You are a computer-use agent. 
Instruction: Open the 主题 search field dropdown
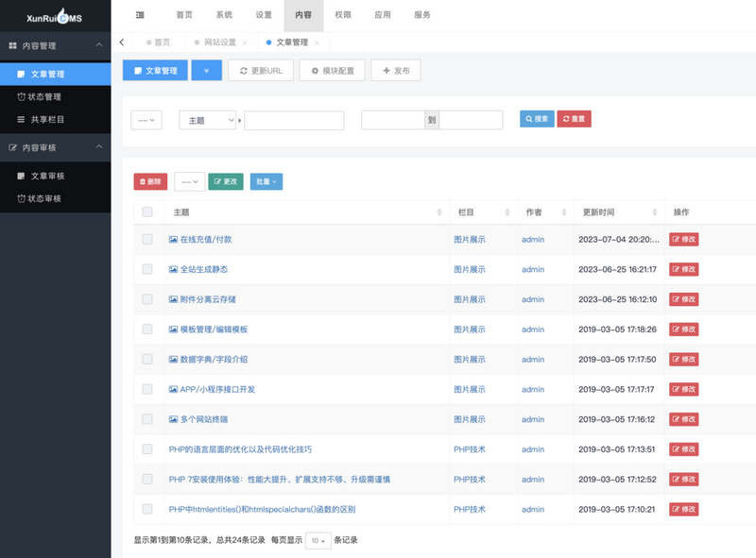(207, 120)
